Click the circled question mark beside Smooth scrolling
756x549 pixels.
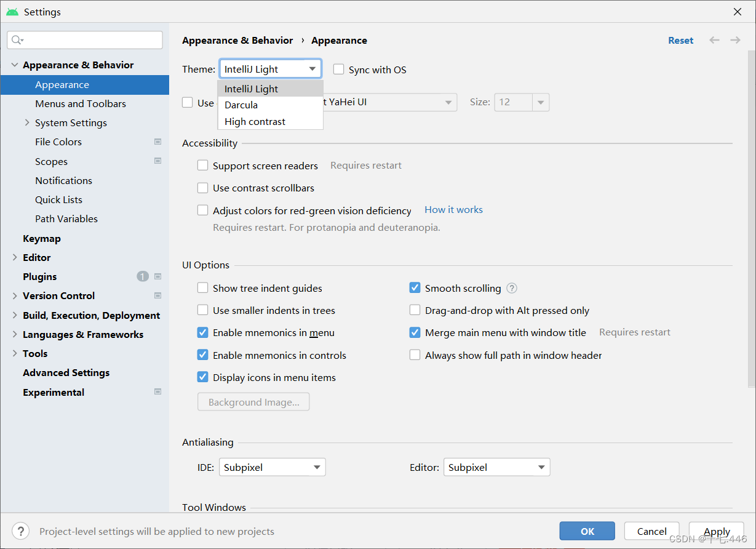(x=512, y=288)
